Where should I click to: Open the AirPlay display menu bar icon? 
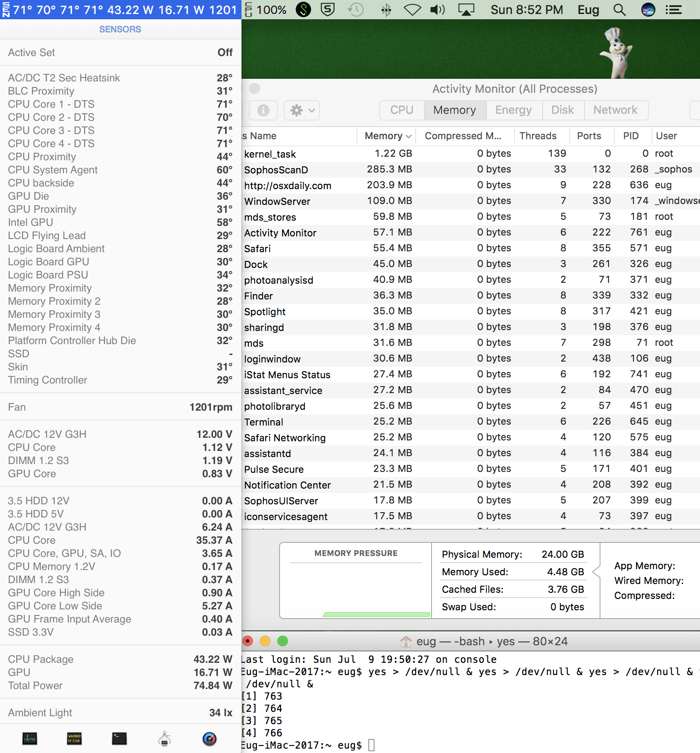point(466,10)
